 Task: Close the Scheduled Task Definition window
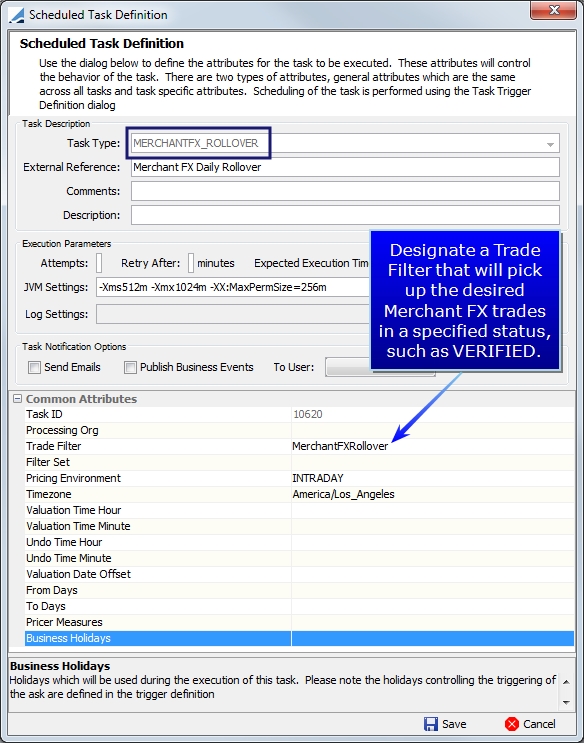click(x=553, y=10)
